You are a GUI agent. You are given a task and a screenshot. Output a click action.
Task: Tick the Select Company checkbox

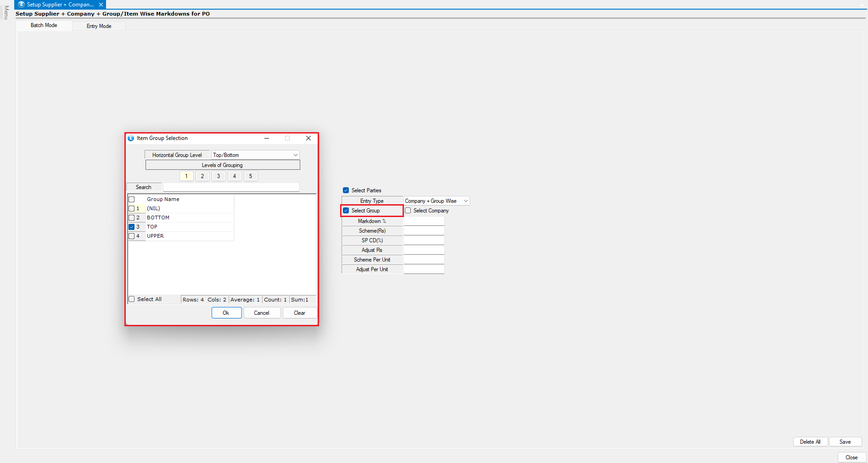click(408, 211)
